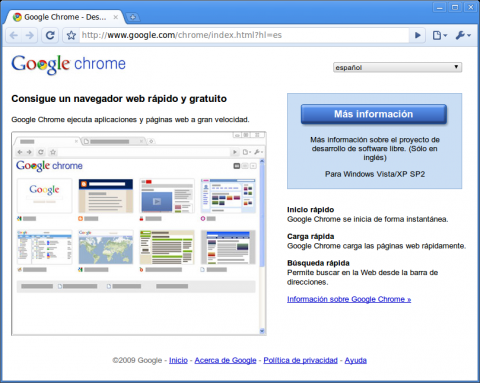Click the Búsqueda rápida heading
Viewport: 480px width, 383px height.
(318, 263)
